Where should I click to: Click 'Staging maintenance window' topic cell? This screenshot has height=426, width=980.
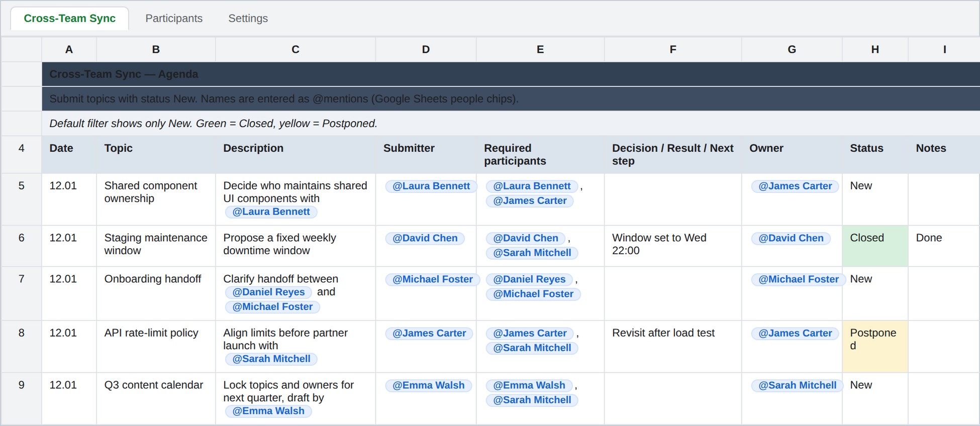pyautogui.click(x=156, y=246)
